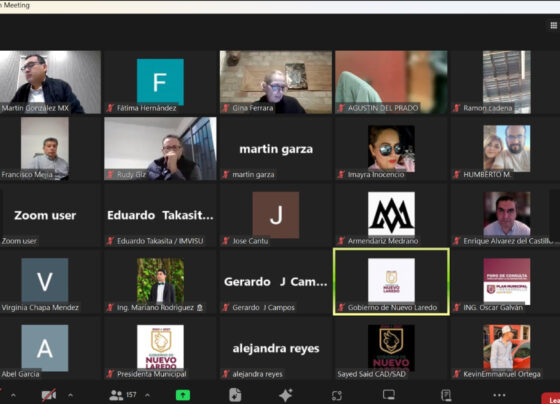
Task: Open the Q&A toolbar icon
Action: tap(446, 395)
